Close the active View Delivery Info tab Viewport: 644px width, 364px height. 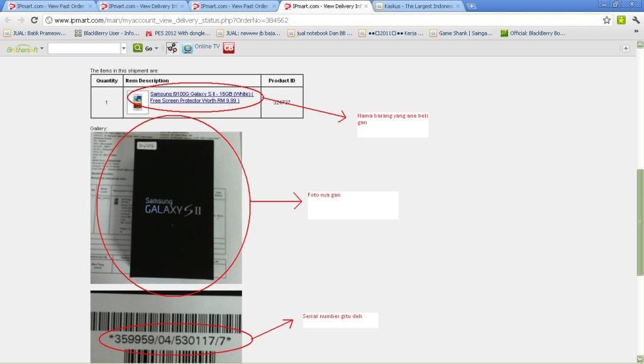tap(366, 6)
